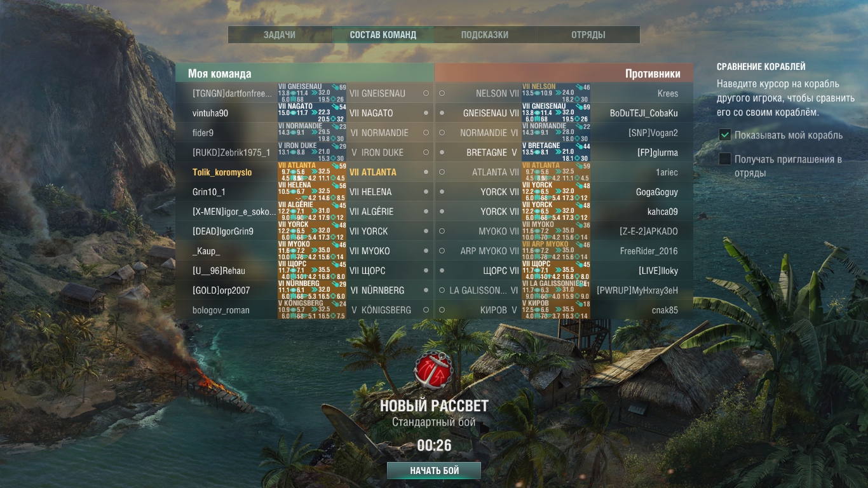868x488 pixels.
Task: Click the status dot next to LA GALISSON... VI
Action: pos(442,290)
